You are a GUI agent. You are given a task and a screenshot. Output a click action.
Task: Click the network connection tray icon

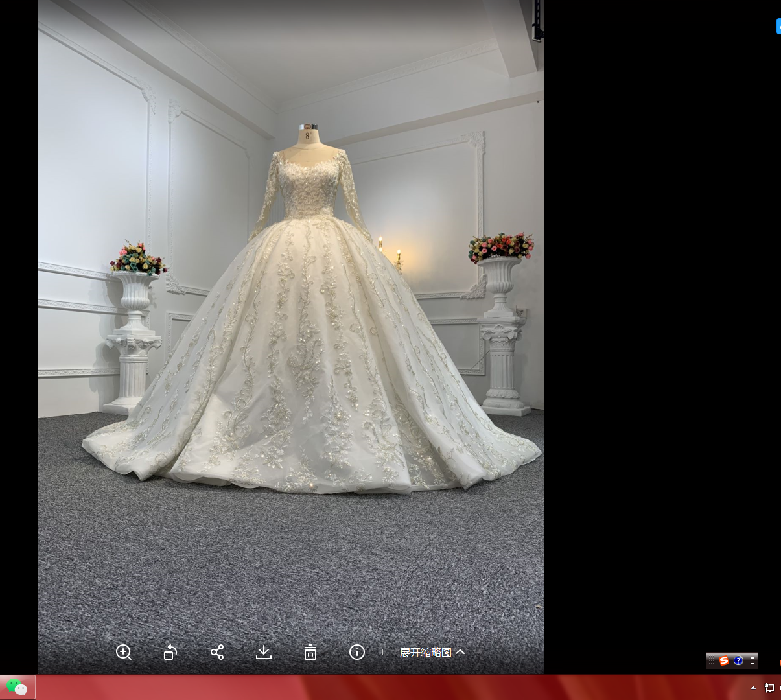coord(769,687)
